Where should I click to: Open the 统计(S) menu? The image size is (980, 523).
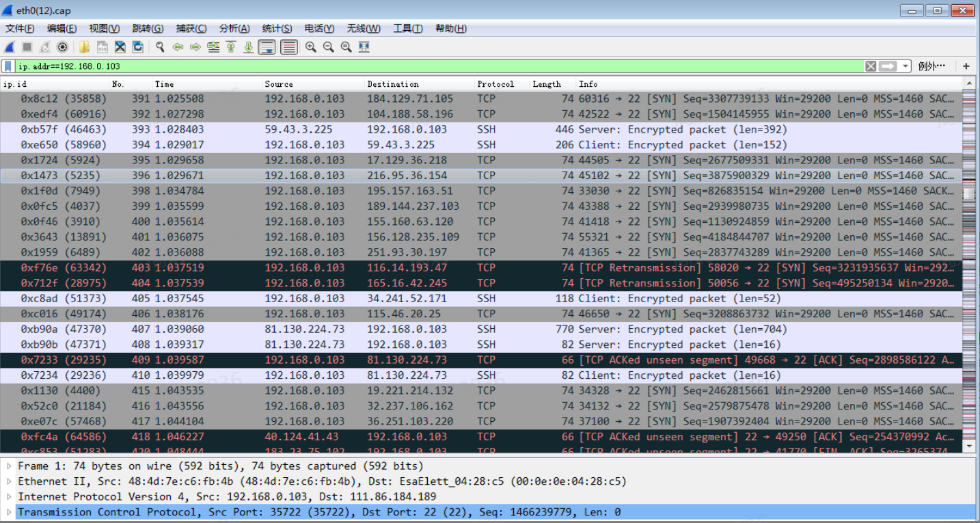pos(277,28)
